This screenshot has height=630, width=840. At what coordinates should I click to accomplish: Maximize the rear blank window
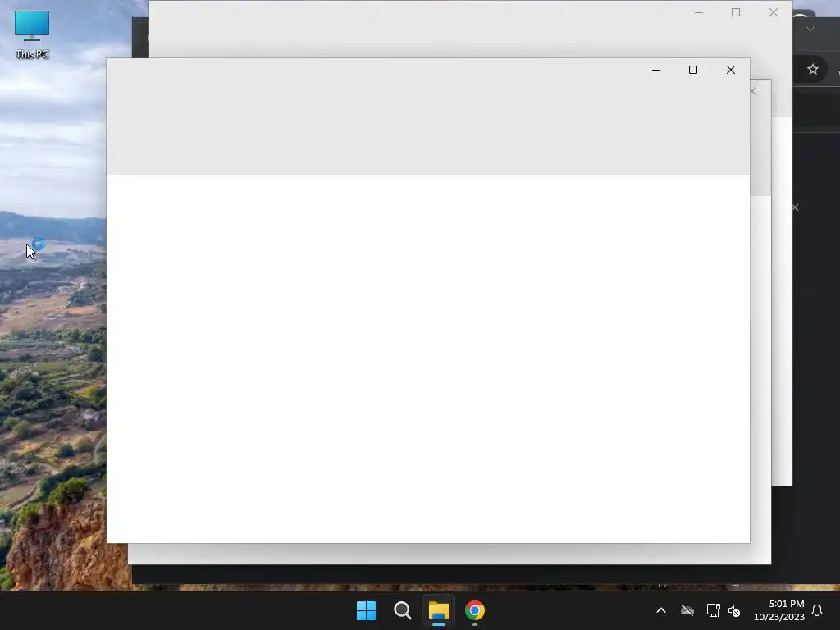(x=736, y=12)
